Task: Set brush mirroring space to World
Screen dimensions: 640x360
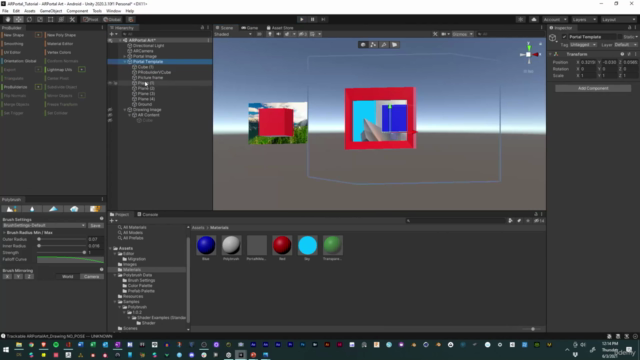Action: [x=67, y=277]
